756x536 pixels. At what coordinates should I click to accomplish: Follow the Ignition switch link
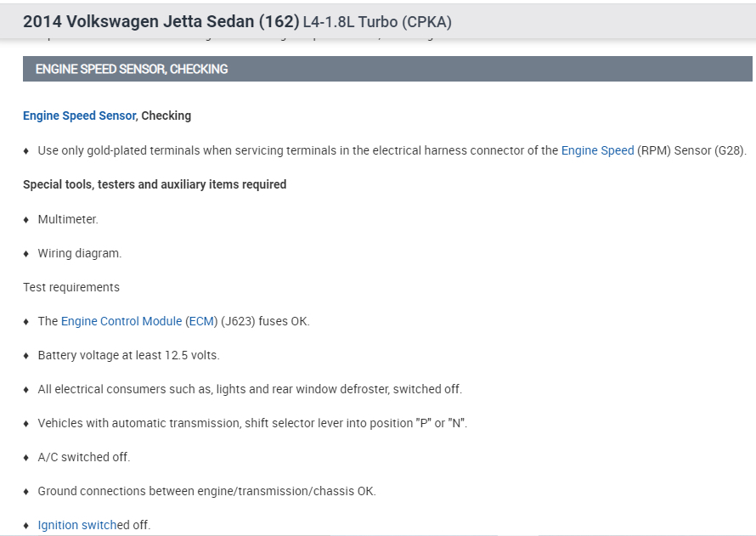[x=76, y=525]
